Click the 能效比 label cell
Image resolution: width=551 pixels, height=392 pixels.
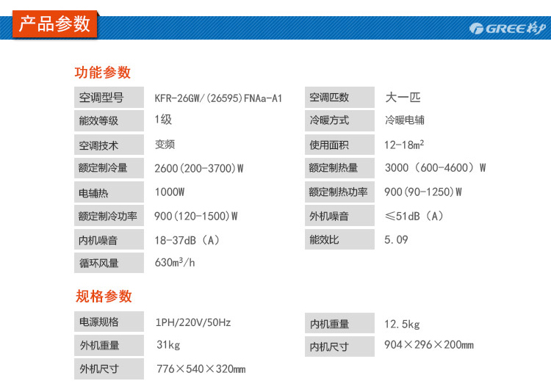tap(339, 239)
